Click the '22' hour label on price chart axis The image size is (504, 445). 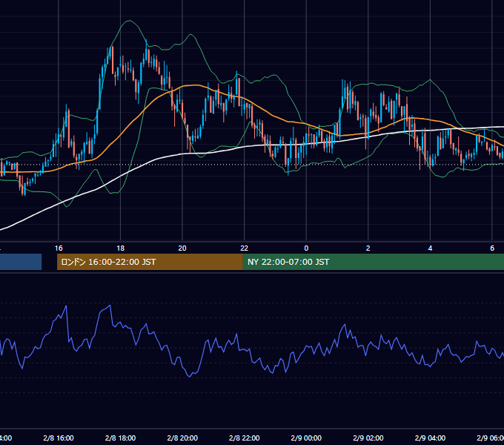[x=245, y=248]
